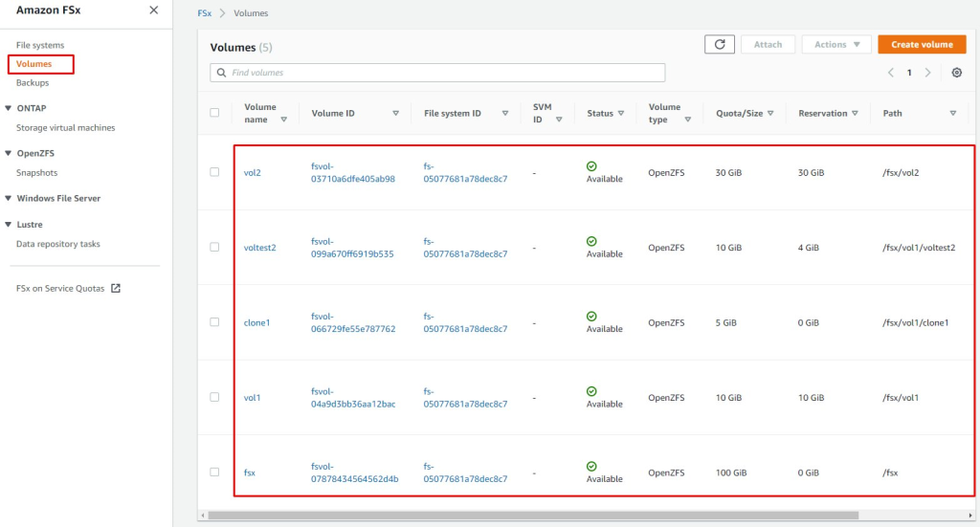980x527 pixels.
Task: Toggle the select-all volumes checkbox
Action: pyautogui.click(x=214, y=113)
